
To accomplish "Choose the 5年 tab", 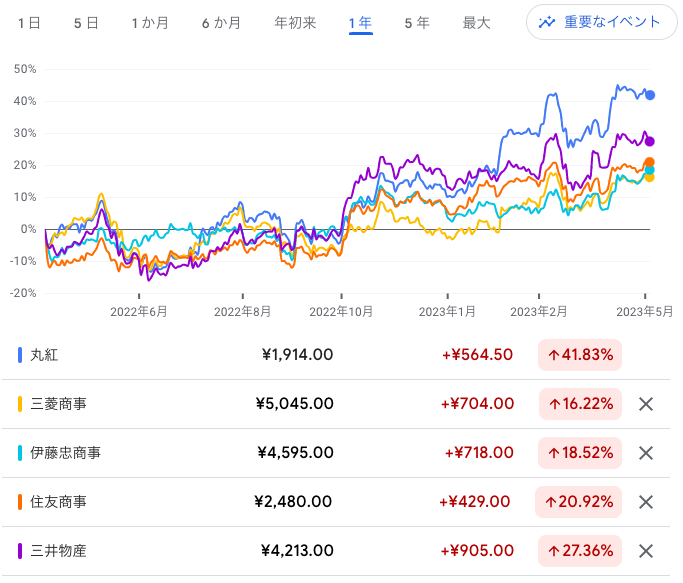I will click(417, 23).
